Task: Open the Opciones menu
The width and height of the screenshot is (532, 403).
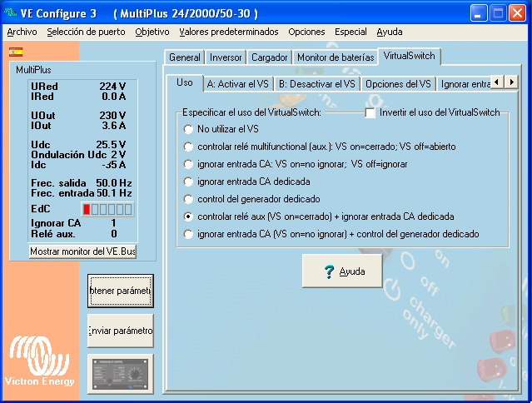Action: 306,32
